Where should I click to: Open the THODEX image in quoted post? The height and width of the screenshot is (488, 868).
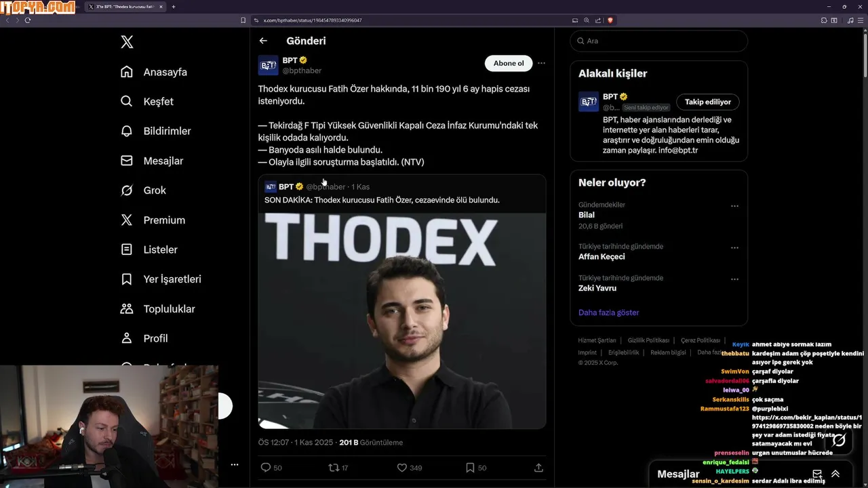click(x=402, y=321)
